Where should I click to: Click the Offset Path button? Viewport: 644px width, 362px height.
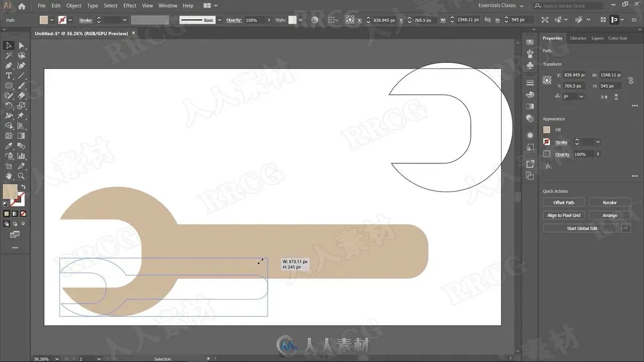563,203
